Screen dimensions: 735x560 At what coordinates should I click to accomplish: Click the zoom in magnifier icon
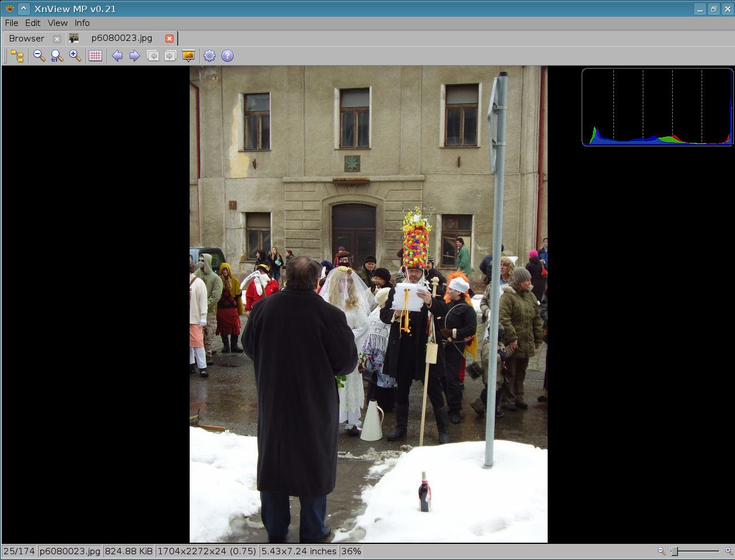[75, 56]
